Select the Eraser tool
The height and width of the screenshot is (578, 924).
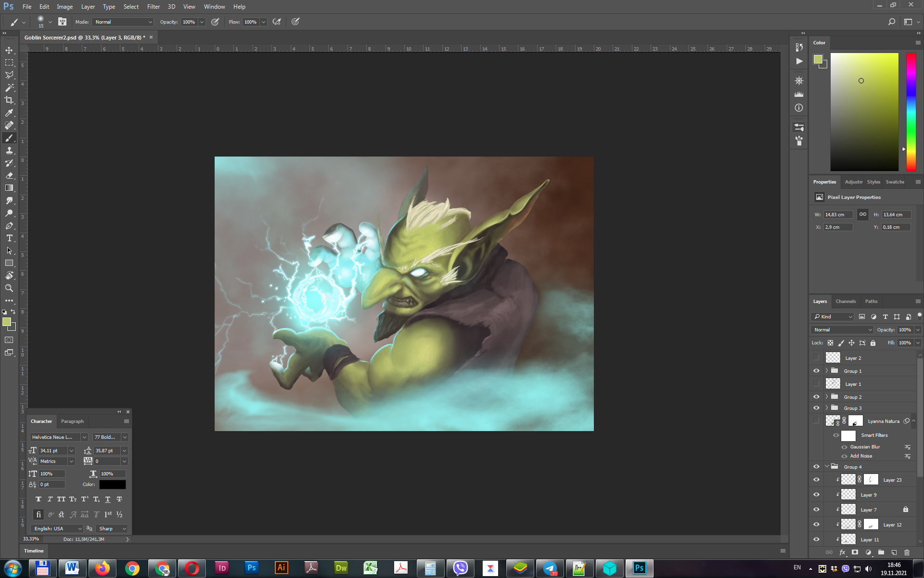9,175
